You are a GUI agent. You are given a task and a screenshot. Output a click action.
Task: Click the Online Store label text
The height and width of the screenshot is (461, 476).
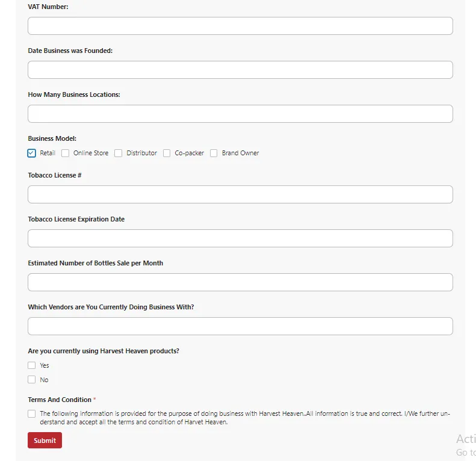click(x=91, y=153)
